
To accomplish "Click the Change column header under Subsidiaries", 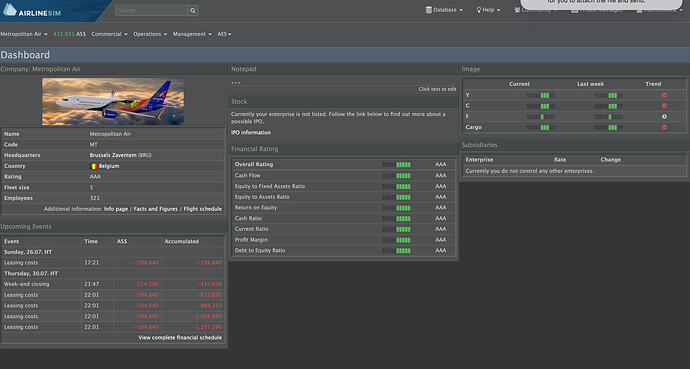I will coord(610,160).
